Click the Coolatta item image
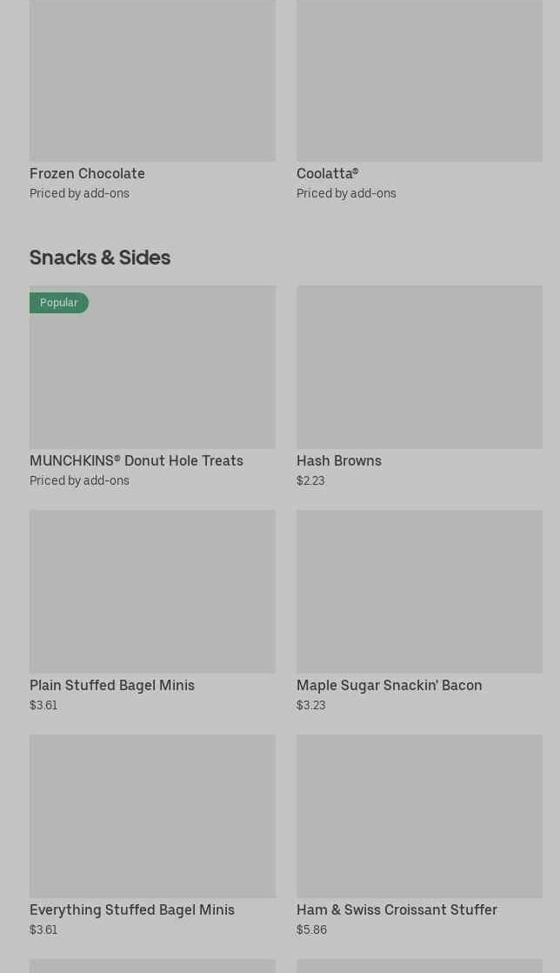This screenshot has height=973, width=560. click(419, 80)
